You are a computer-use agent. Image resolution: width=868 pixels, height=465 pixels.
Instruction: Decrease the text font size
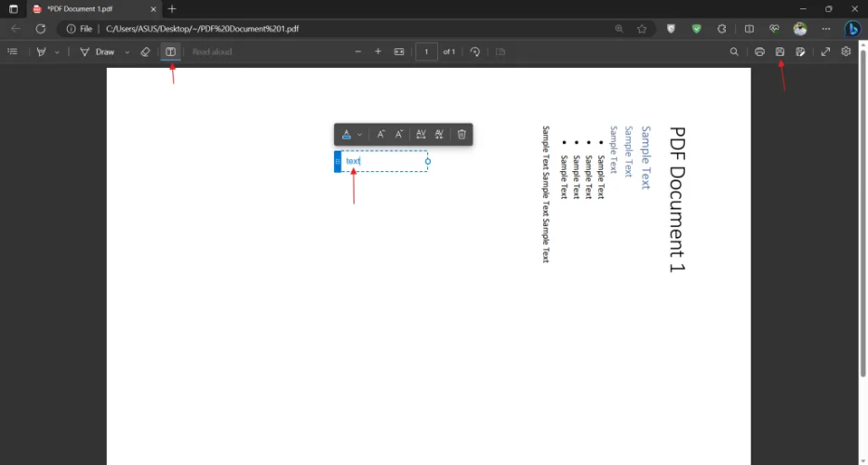click(x=399, y=134)
